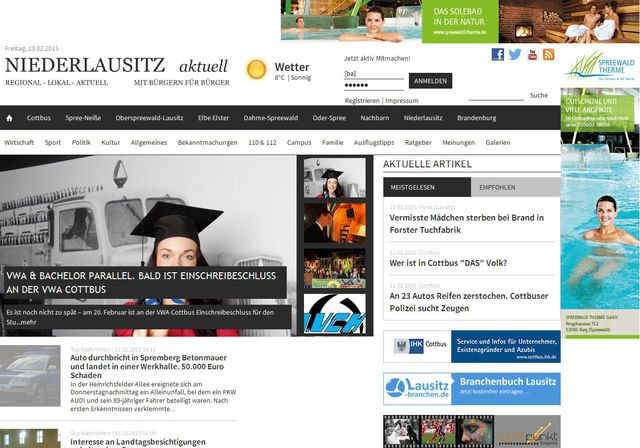Select the man at organ slider thumbnail

[335, 223]
